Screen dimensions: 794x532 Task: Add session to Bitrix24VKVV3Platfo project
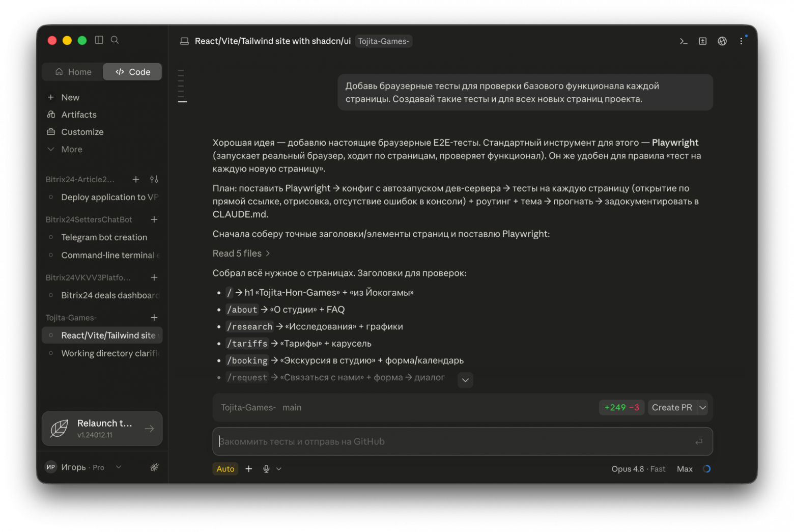154,277
